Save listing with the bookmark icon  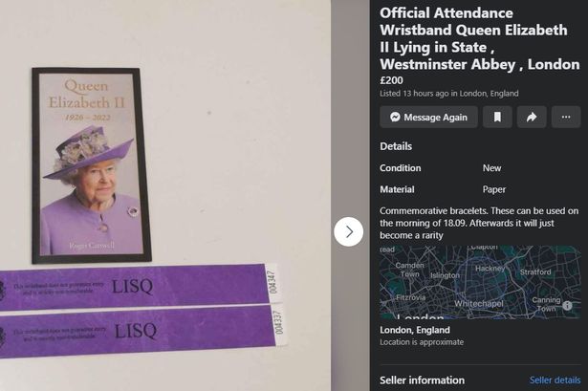coord(497,117)
